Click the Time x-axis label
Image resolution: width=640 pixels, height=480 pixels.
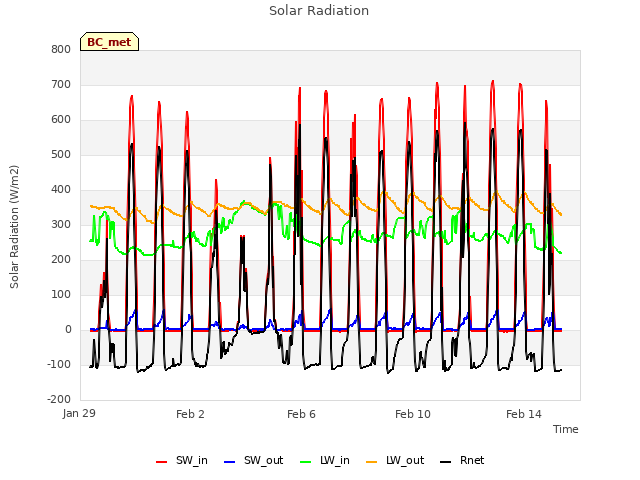coord(566,429)
